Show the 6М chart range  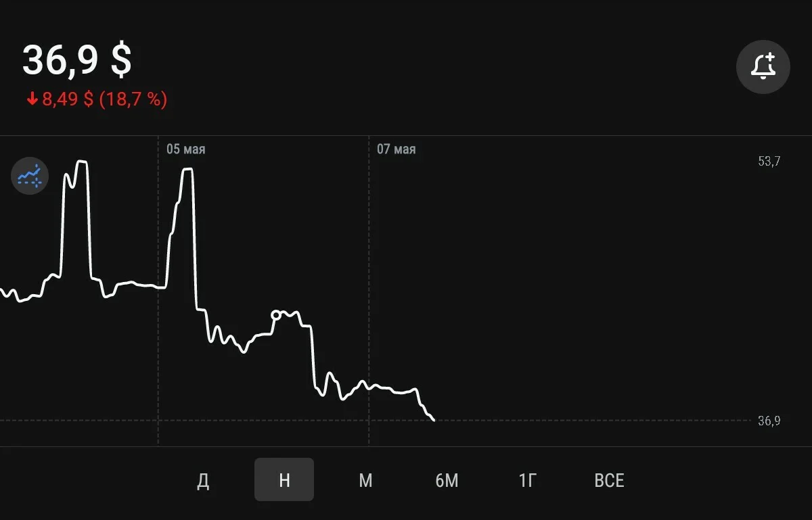point(447,480)
